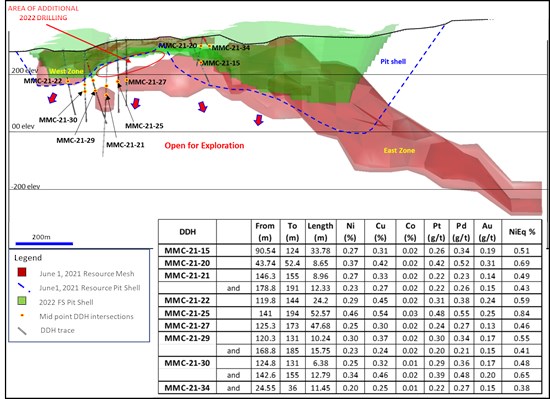550x399 pixels.
Task: Click Length value 52.57 in MMC-21-25 row
Action: (x=320, y=313)
